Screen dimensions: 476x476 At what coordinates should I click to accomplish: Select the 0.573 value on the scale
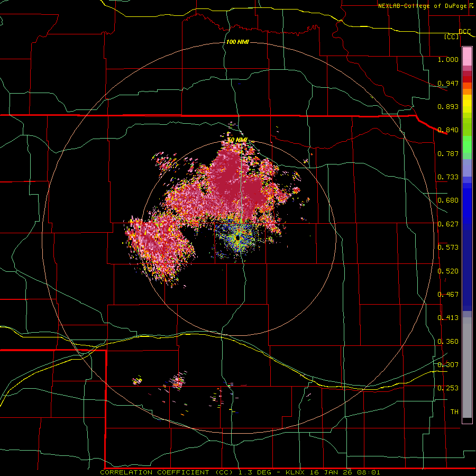pos(448,248)
